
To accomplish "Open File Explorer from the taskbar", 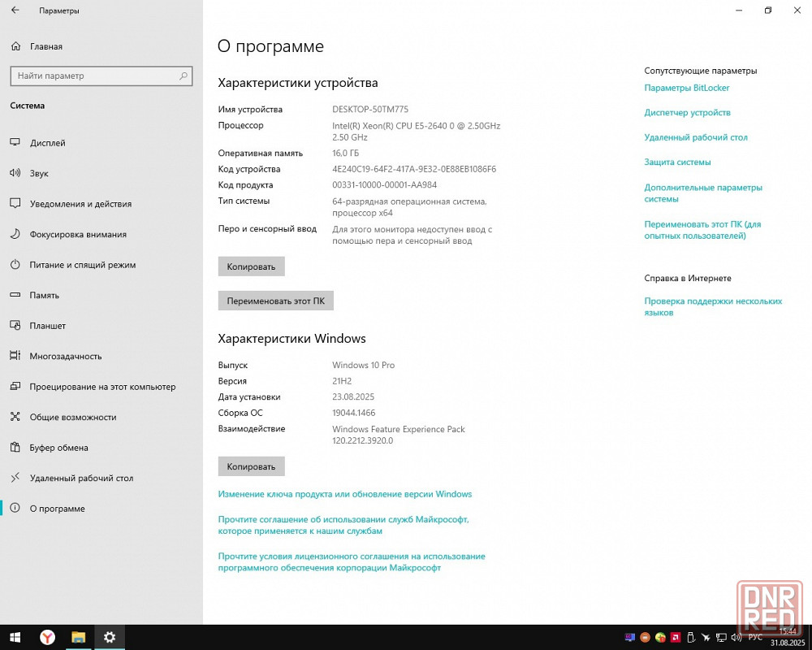I will coord(79,637).
